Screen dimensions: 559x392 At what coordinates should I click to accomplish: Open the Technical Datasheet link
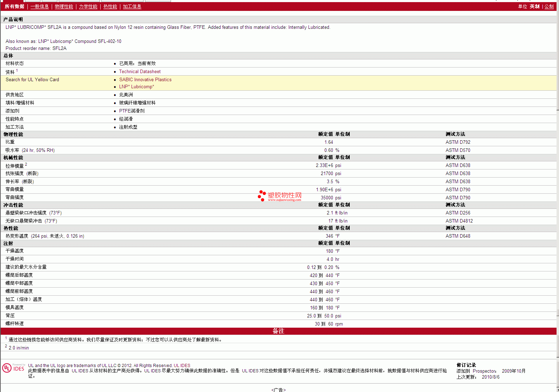(x=140, y=72)
